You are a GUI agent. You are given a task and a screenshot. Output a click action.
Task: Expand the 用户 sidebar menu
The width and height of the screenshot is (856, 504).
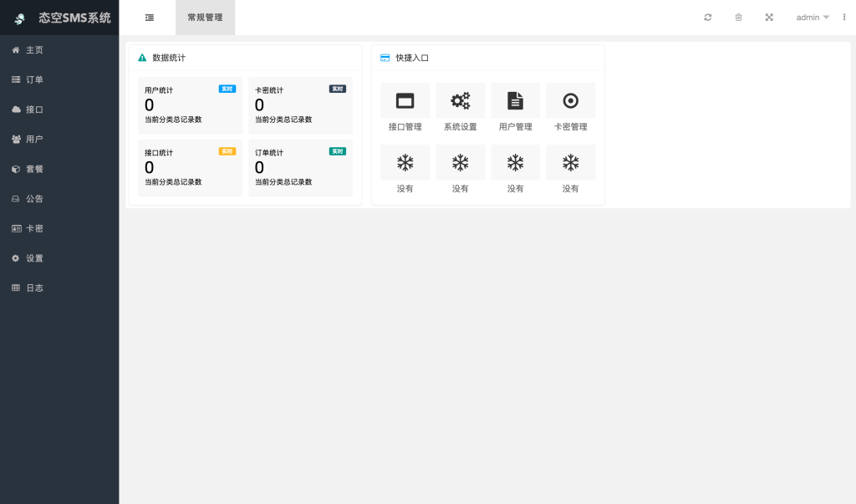(x=34, y=139)
